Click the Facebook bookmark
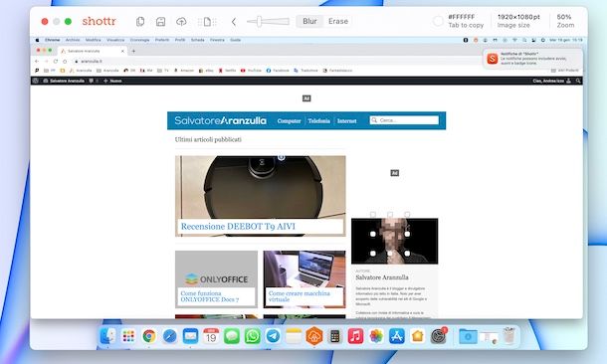This screenshot has height=364, width=607. pyautogui.click(x=278, y=71)
